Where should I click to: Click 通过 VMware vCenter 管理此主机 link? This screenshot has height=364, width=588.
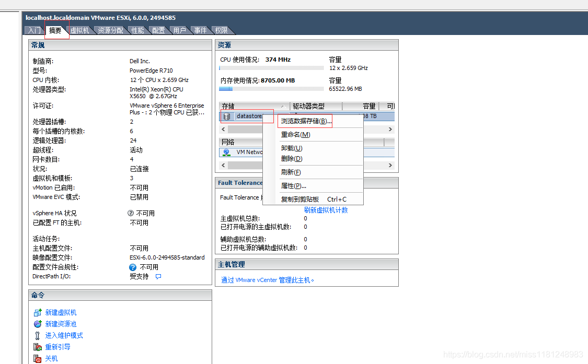tap(268, 280)
